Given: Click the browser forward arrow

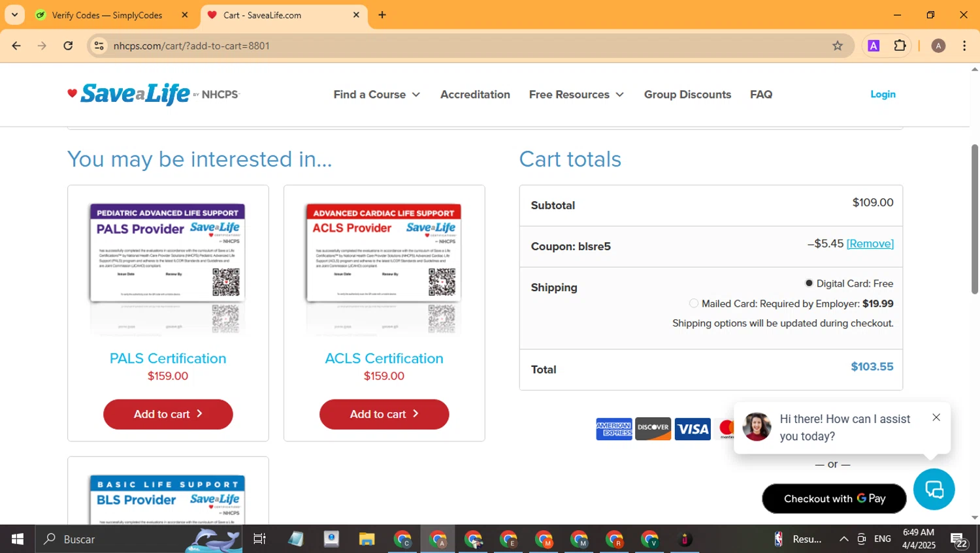Looking at the screenshot, I should coord(42,46).
